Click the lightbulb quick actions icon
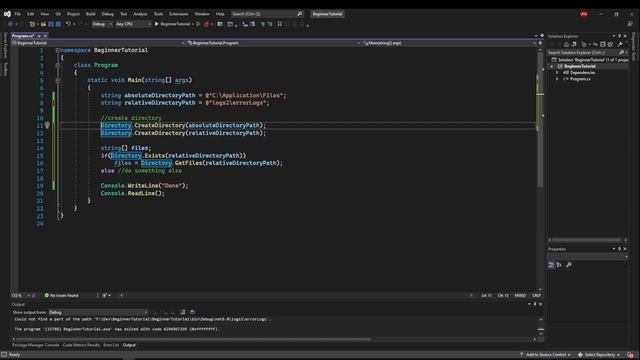640x360 pixels. (47, 125)
